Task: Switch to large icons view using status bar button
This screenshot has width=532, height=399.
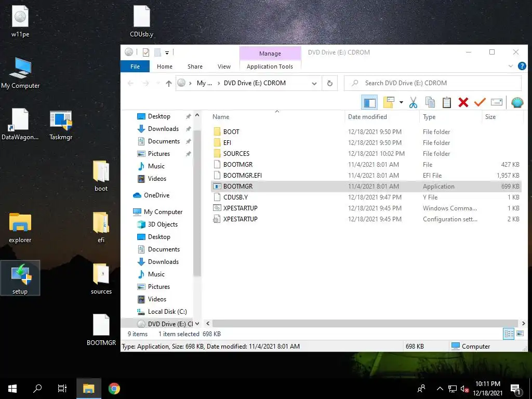Action: click(520, 334)
